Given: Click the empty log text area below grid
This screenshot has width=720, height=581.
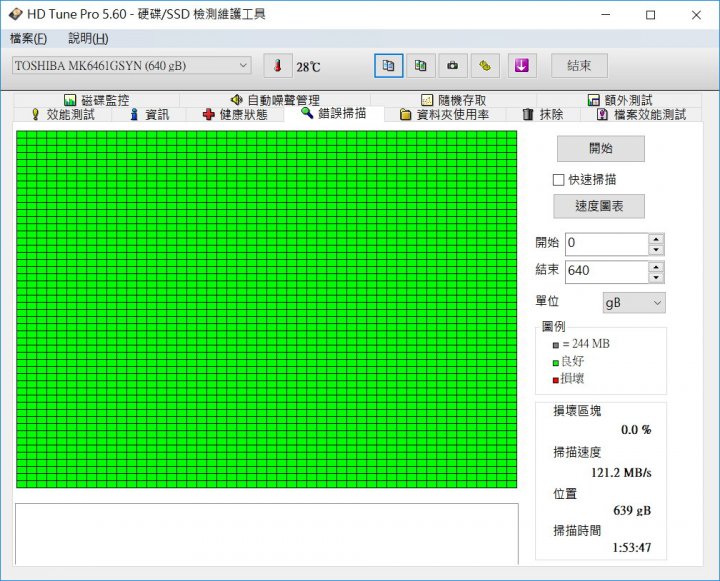Looking at the screenshot, I should tap(267, 534).
